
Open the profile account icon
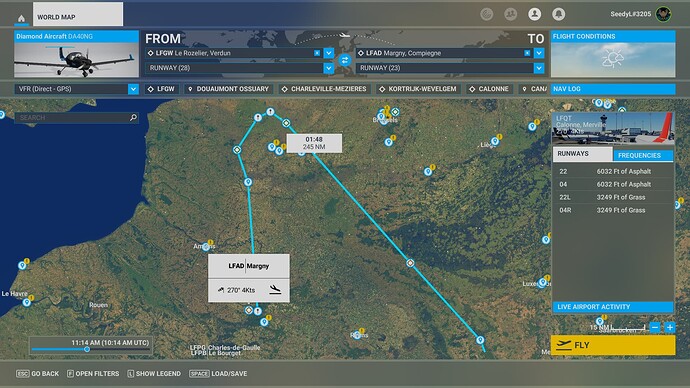pos(535,14)
